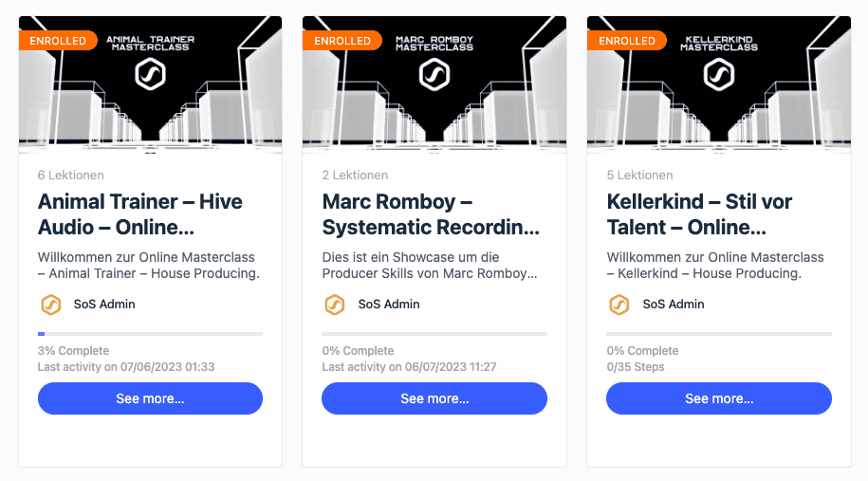The image size is (868, 481).
Task: Click the Enrolled badge on Kellerkind card
Action: pyautogui.click(x=627, y=41)
